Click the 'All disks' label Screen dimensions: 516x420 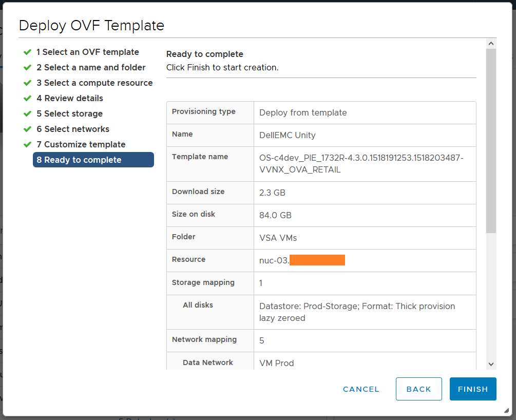point(198,305)
